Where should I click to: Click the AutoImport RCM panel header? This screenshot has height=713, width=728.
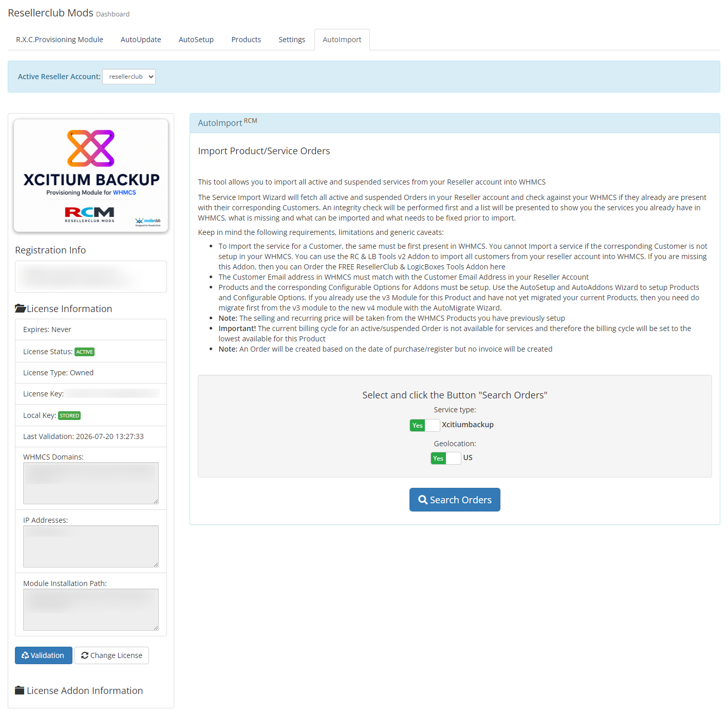(x=455, y=123)
